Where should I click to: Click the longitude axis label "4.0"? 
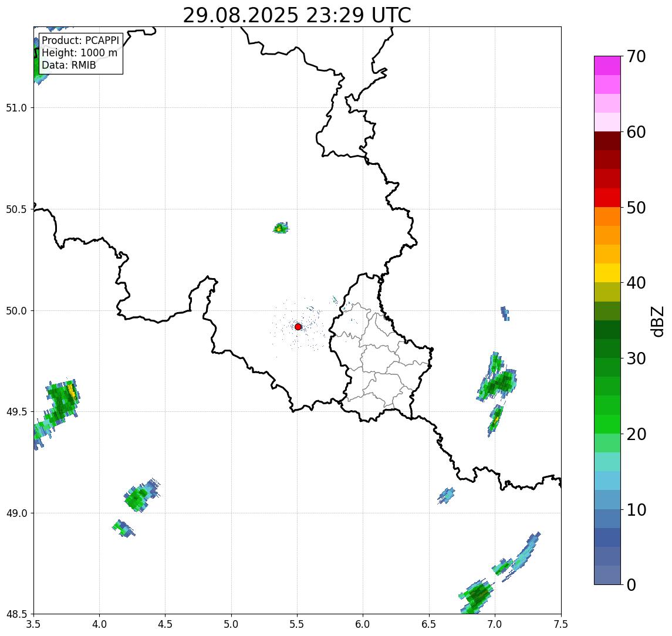99,624
